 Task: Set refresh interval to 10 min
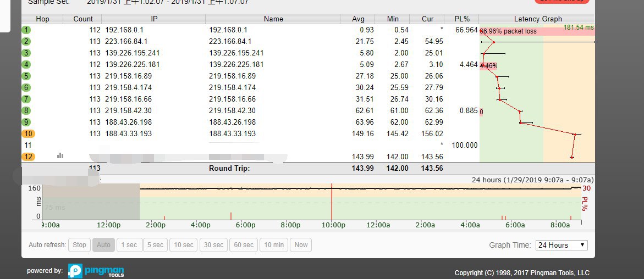tap(274, 245)
